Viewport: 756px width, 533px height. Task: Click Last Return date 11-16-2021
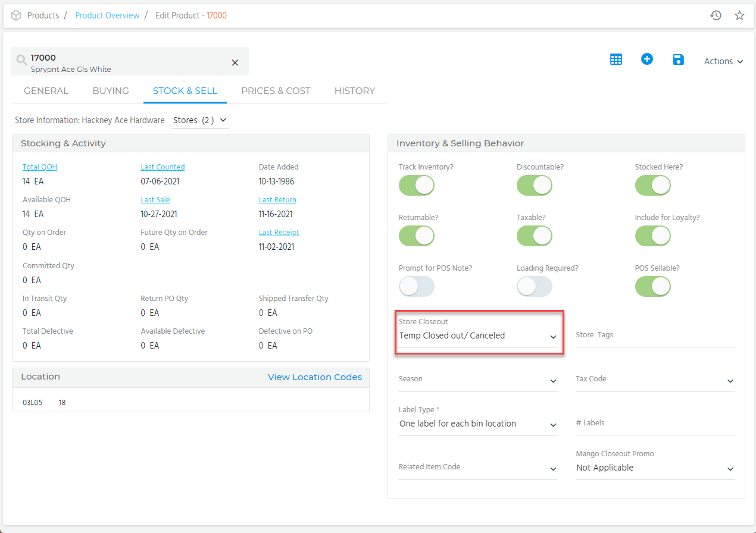click(x=276, y=214)
